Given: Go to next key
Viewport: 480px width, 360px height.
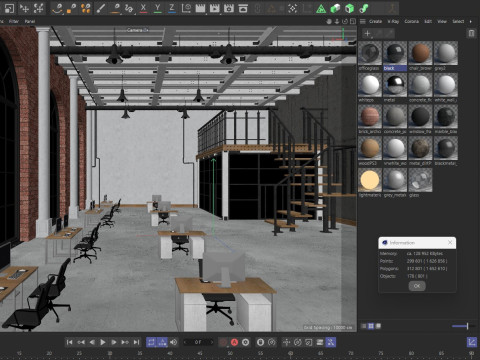Looking at the screenshot, I should [x=125, y=342].
